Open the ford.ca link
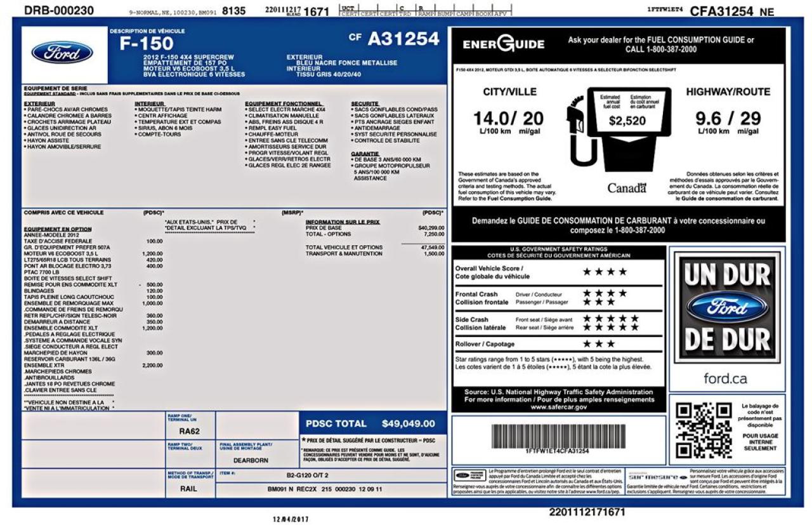The height and width of the screenshot is (525, 812). 725,379
